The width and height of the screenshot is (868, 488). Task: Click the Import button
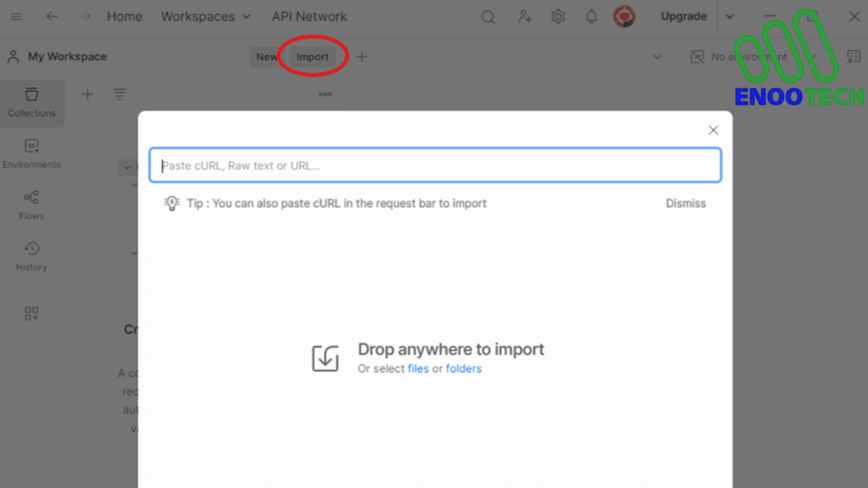pyautogui.click(x=312, y=57)
